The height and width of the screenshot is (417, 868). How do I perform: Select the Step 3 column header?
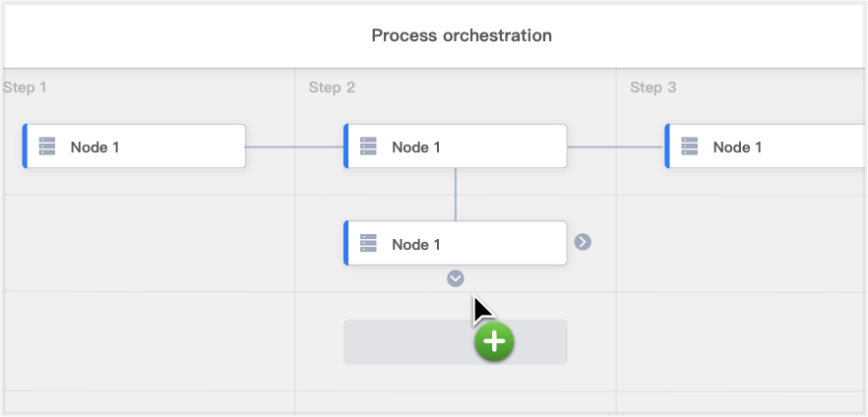pyautogui.click(x=652, y=88)
